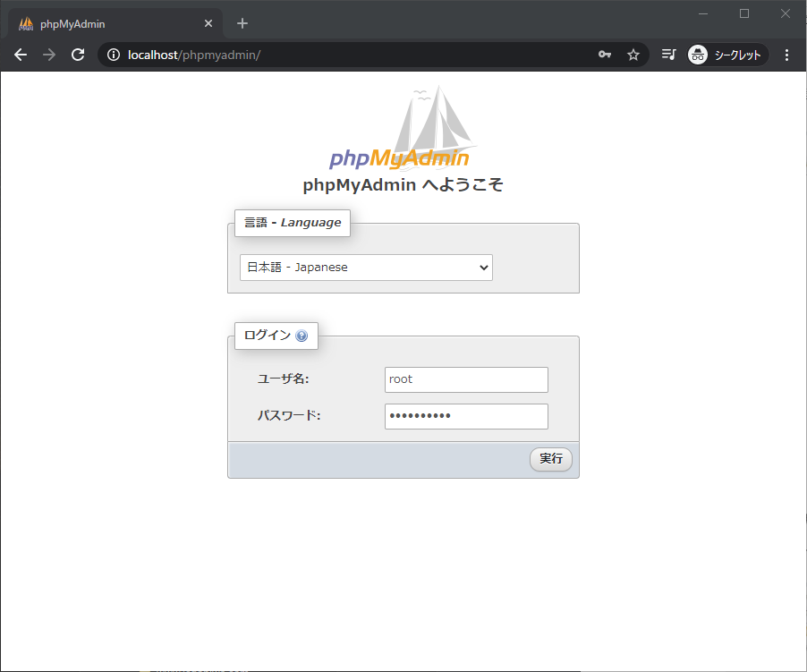Screen dimensions: 807x672
Task: Open the 日本語 - Japanese language dropdown
Action: pyautogui.click(x=366, y=268)
